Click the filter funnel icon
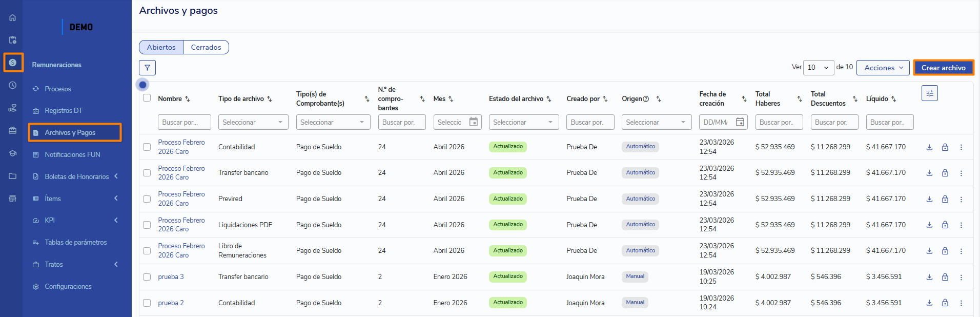 147,68
